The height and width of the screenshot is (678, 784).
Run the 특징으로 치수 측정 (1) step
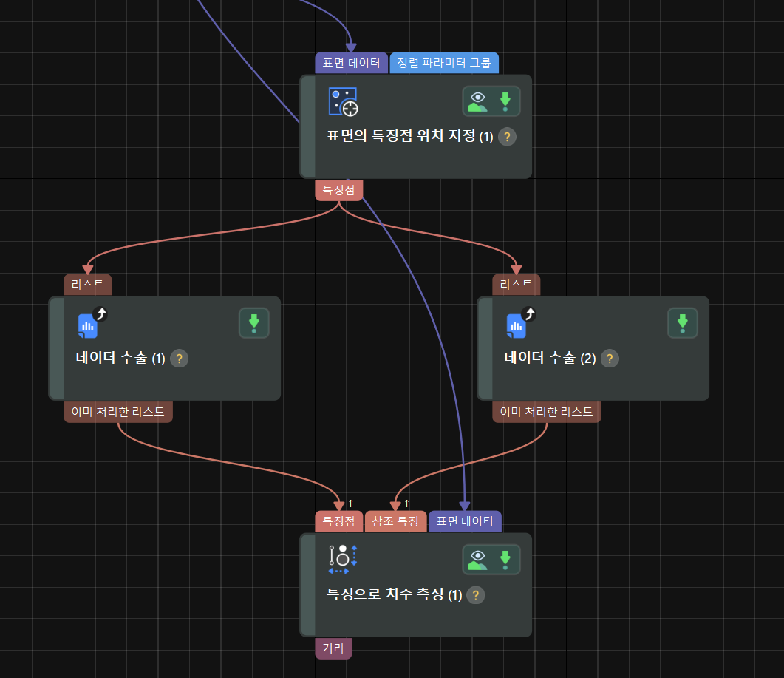pyautogui.click(x=505, y=560)
